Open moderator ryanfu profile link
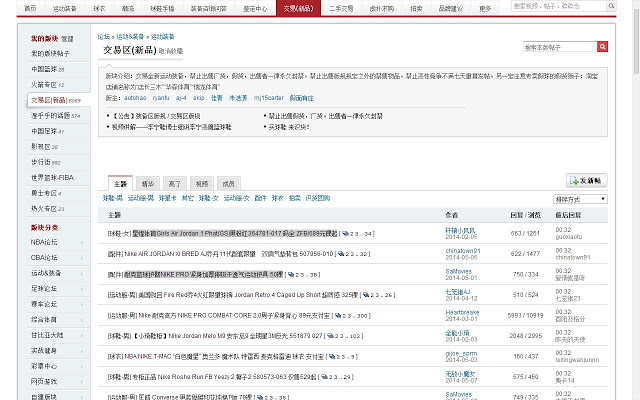 point(161,98)
